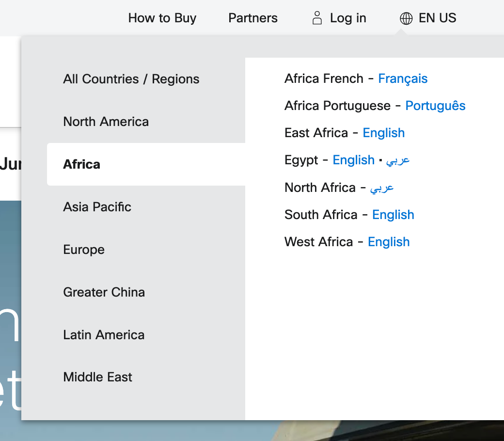
Task: Click the East Africa label text
Action: click(x=316, y=133)
